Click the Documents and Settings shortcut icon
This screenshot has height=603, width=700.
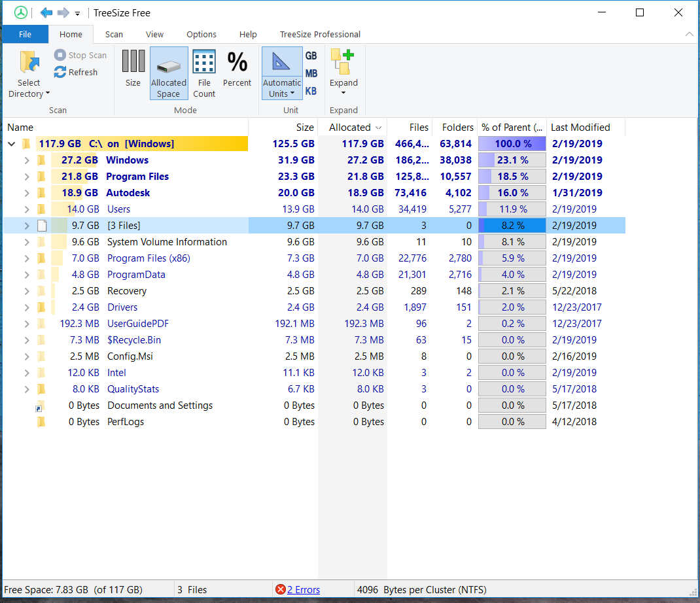pyautogui.click(x=40, y=406)
